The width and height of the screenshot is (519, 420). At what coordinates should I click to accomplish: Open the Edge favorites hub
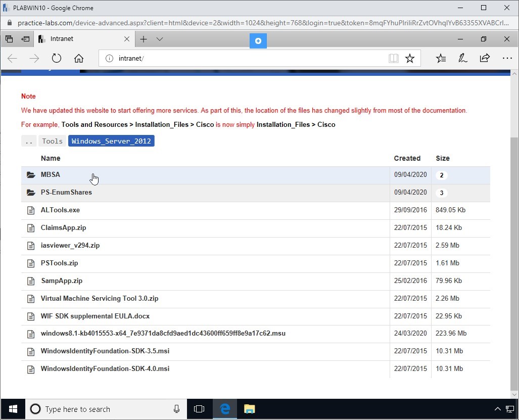point(441,58)
